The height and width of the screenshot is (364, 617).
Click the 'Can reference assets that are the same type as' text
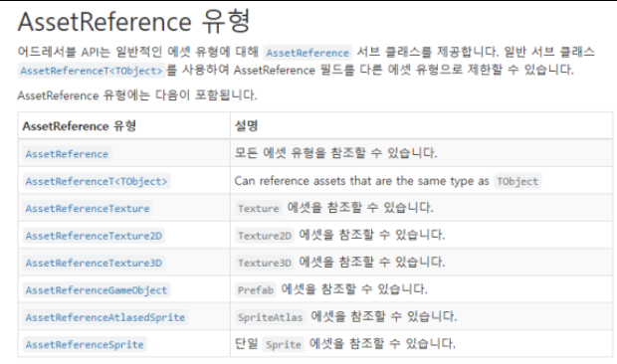tap(361, 181)
